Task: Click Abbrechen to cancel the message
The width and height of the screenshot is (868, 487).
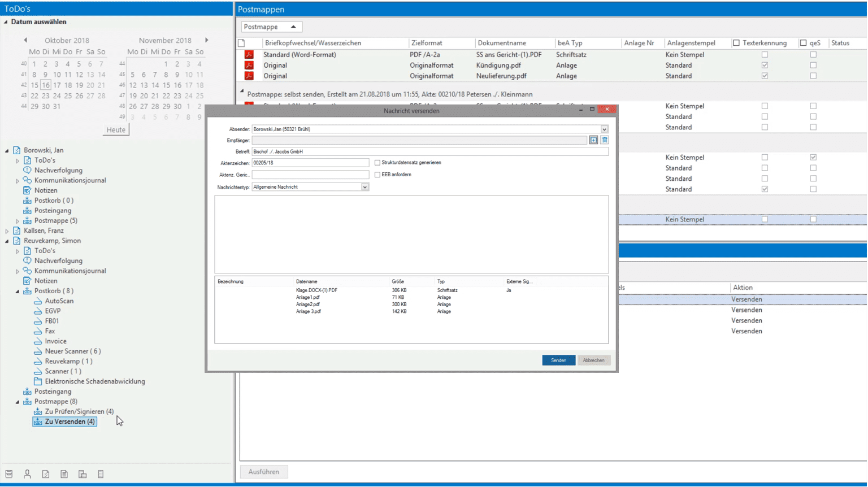Action: [593, 360]
